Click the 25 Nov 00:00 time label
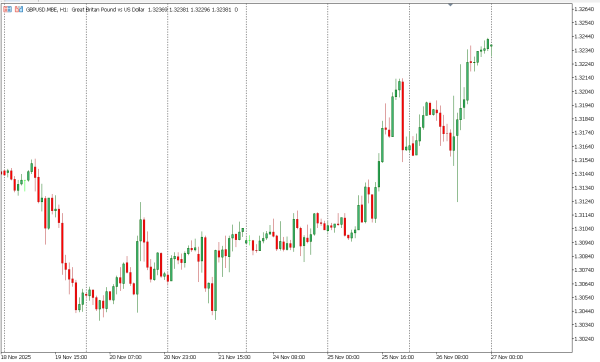The width and height of the screenshot is (600, 362). 343,357
